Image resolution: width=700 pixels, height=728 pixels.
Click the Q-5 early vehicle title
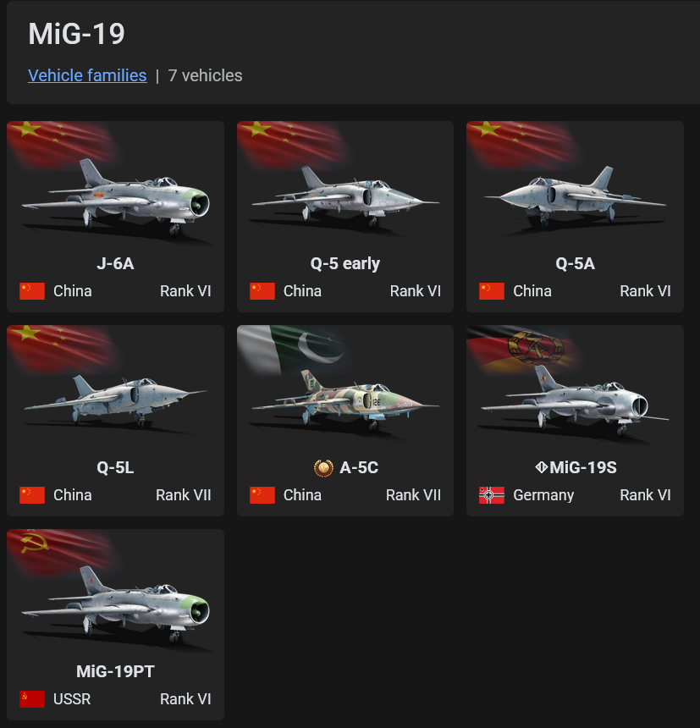click(344, 264)
